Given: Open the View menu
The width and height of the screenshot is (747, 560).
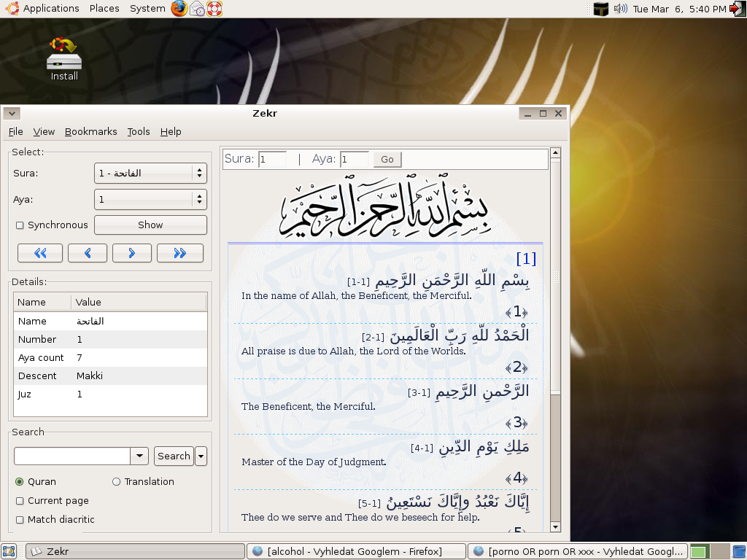Looking at the screenshot, I should [x=44, y=132].
